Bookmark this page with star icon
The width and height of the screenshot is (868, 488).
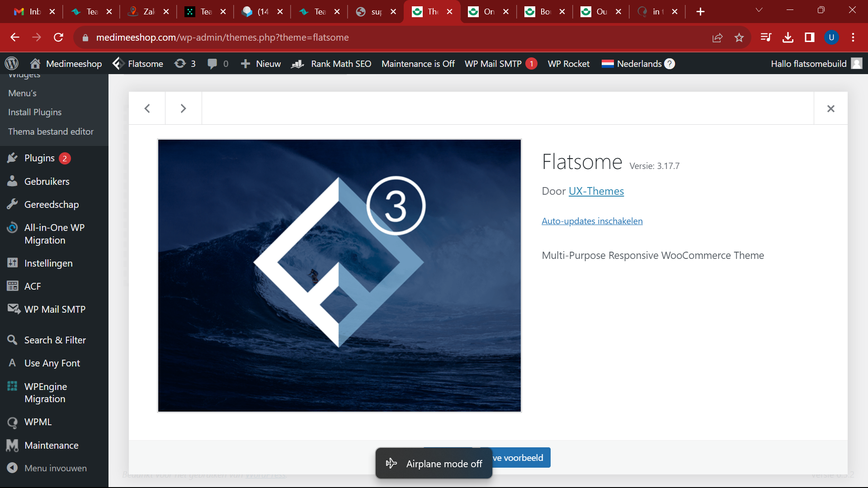pyautogui.click(x=739, y=38)
